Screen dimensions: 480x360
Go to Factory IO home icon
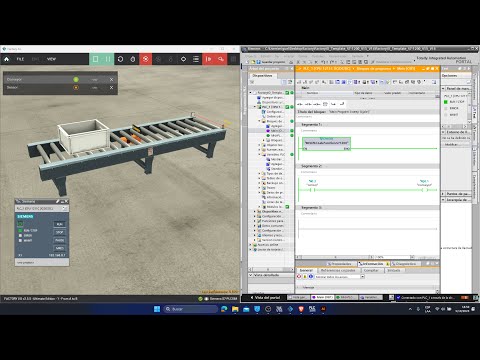click(6, 59)
